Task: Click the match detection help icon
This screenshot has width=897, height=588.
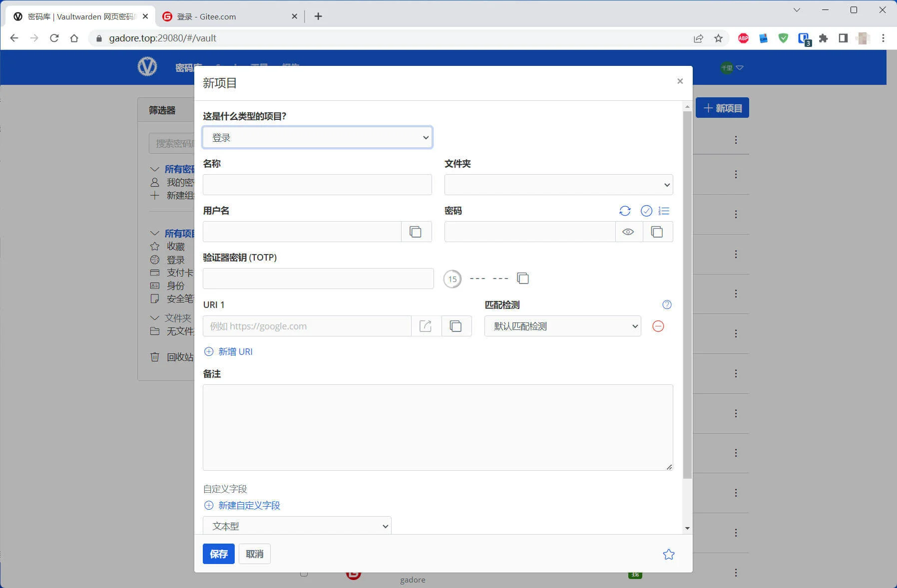Action: [x=667, y=304]
